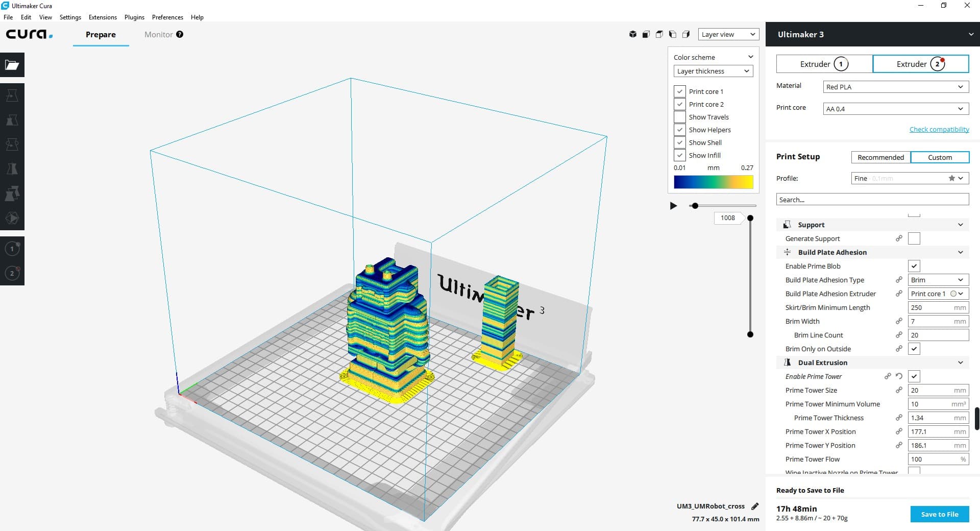Uncheck Enable Prime Blob checkbox
This screenshot has height=531, width=980.
tap(914, 266)
